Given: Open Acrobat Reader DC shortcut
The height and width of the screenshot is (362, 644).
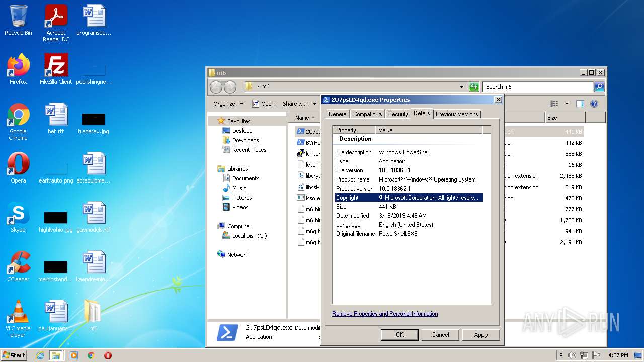Looking at the screenshot, I should pos(56,23).
